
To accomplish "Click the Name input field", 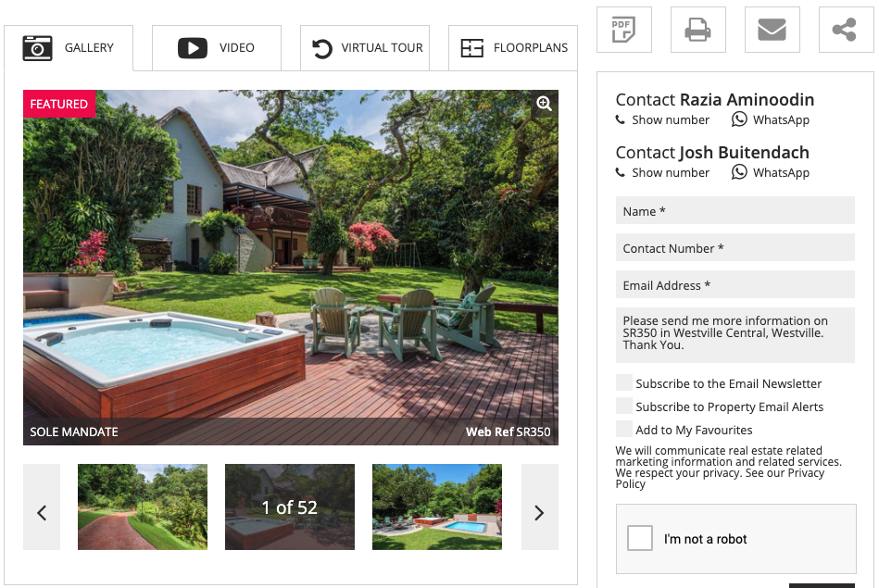I will (735, 211).
